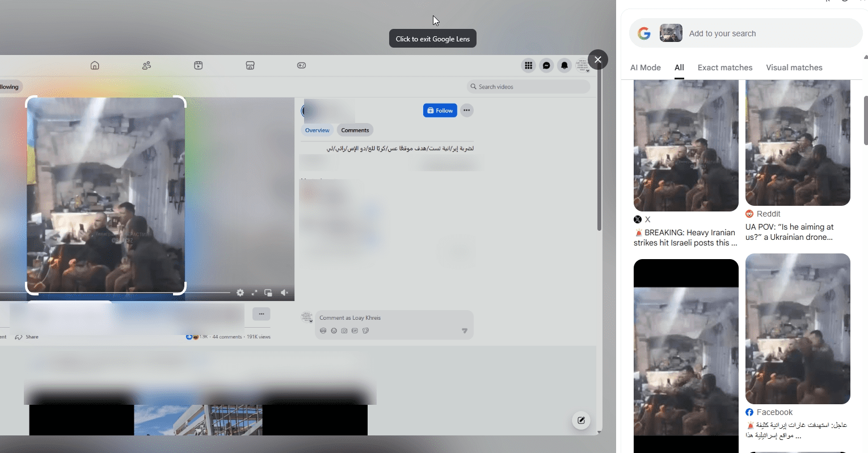Open the notifications bell icon
The image size is (868, 453).
(x=564, y=66)
